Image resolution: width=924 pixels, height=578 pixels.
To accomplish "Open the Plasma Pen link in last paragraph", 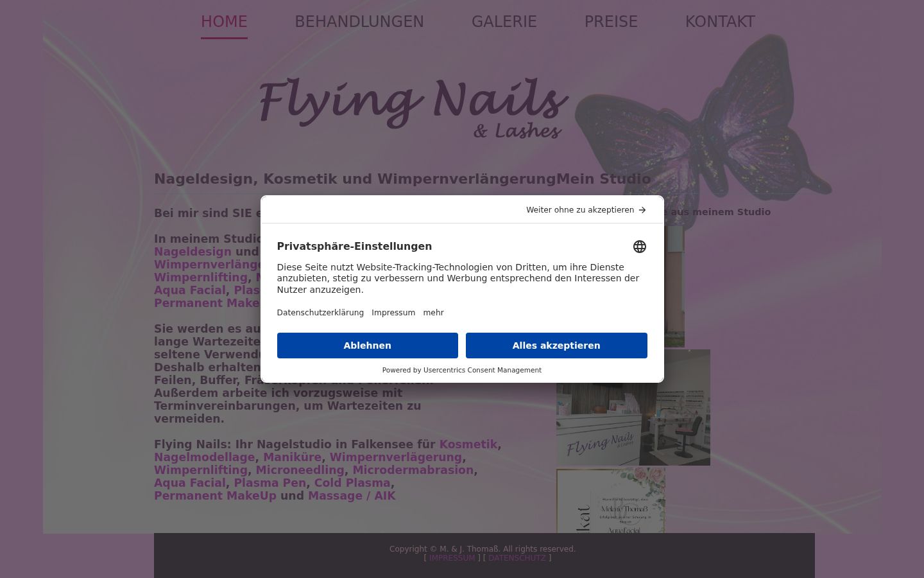I will (x=269, y=483).
